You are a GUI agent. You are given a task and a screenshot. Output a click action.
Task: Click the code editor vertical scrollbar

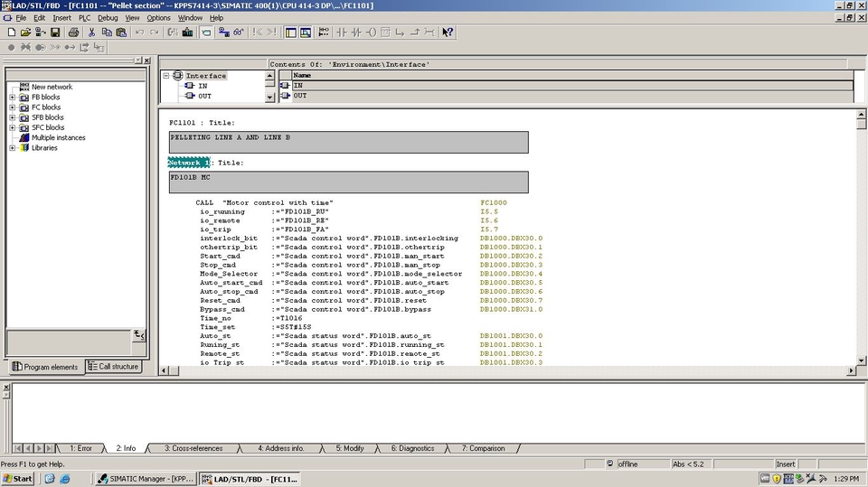pyautogui.click(x=862, y=244)
